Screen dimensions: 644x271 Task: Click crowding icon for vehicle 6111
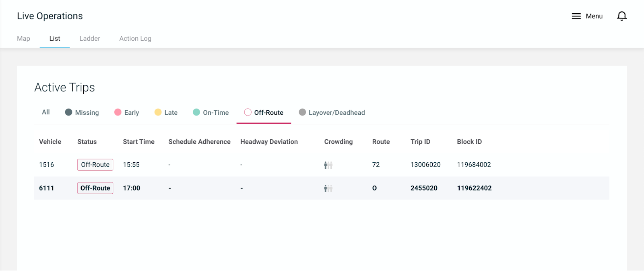pos(328,188)
